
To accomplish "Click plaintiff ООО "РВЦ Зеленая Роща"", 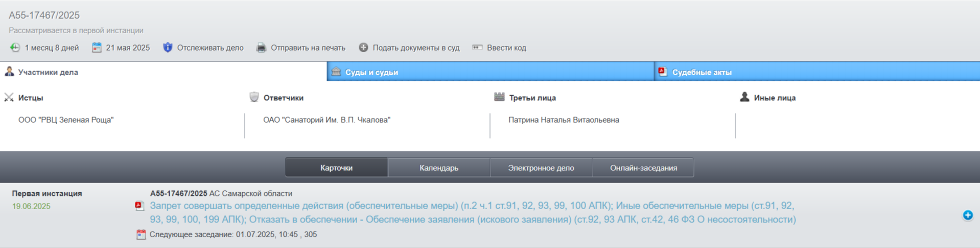I will pos(66,120).
